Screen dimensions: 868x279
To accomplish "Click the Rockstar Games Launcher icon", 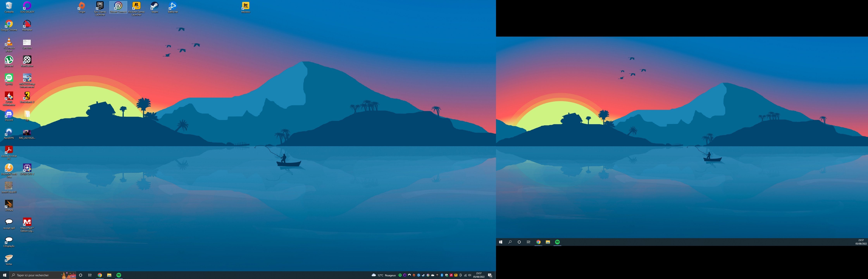I will [136, 6].
